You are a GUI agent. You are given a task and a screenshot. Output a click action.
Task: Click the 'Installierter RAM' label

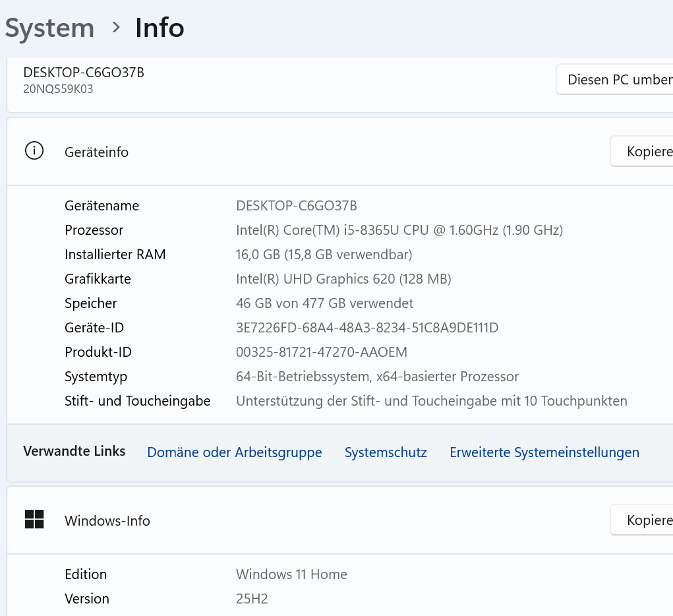tap(115, 255)
